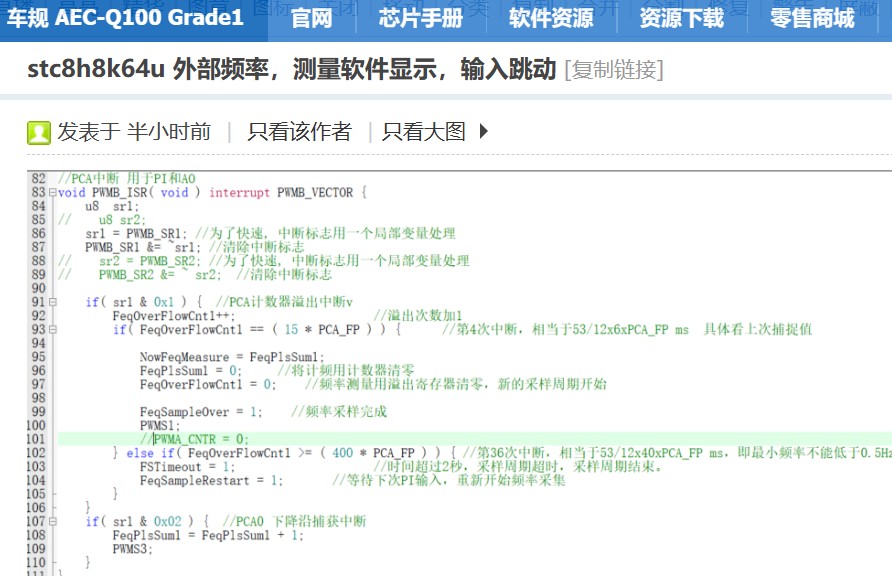Open the 软件资源 navigation tab
892x576 pixels.
point(551,18)
